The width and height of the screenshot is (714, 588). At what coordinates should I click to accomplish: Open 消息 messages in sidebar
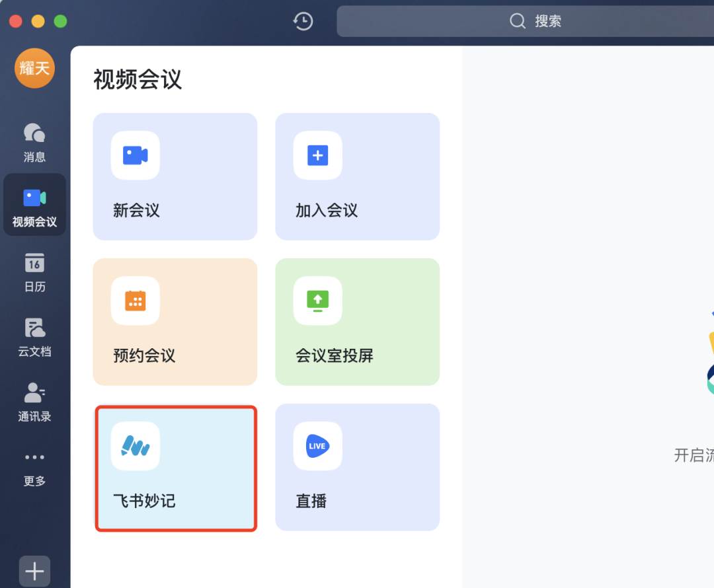click(34, 142)
